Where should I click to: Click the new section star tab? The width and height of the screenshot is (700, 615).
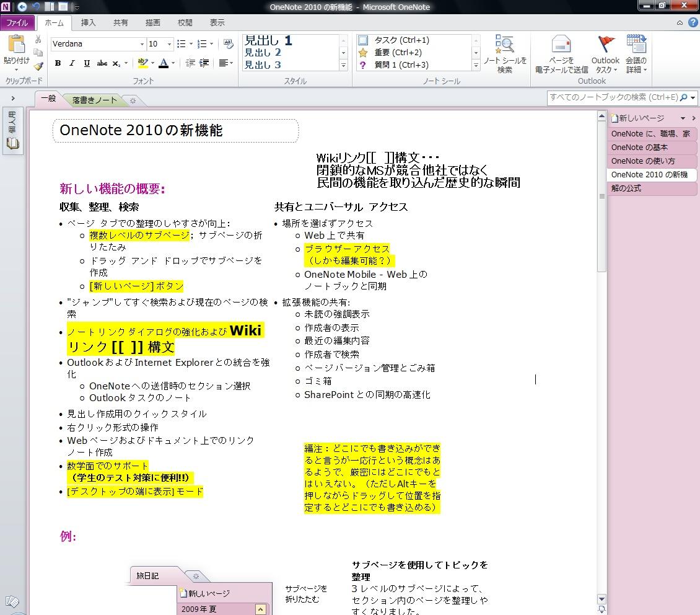pos(133,101)
